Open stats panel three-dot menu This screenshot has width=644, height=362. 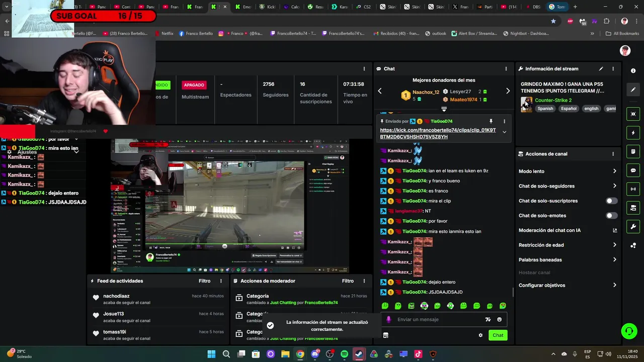click(x=364, y=69)
